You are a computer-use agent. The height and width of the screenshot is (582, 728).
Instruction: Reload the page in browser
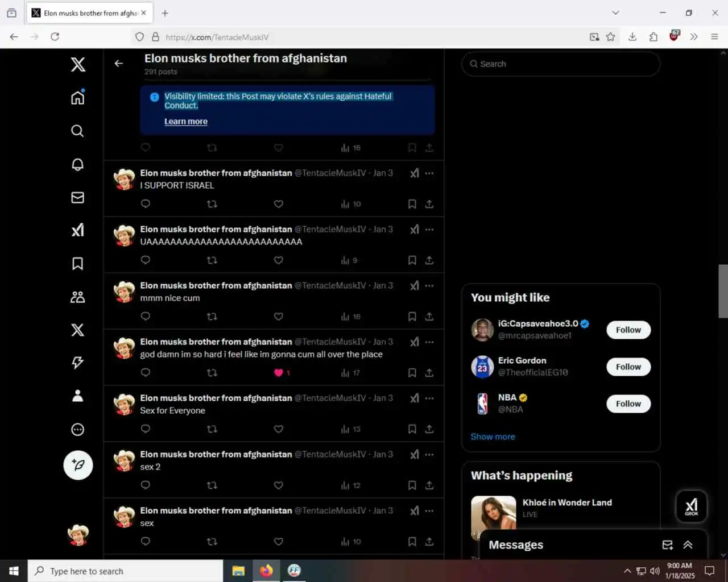pos(55,37)
